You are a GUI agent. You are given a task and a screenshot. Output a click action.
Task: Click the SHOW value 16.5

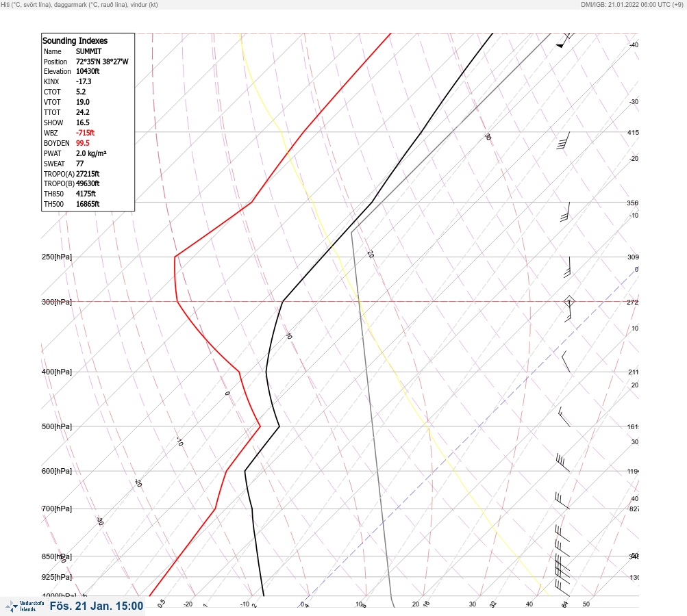pos(83,123)
